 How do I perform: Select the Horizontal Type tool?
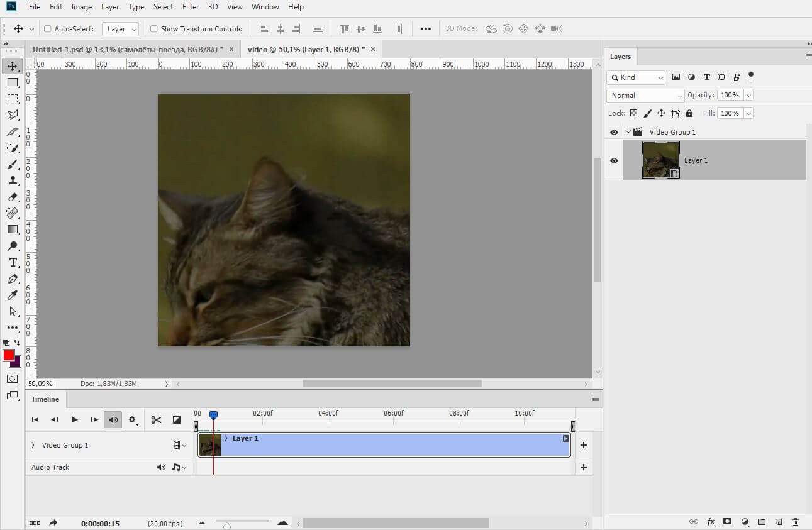(13, 263)
